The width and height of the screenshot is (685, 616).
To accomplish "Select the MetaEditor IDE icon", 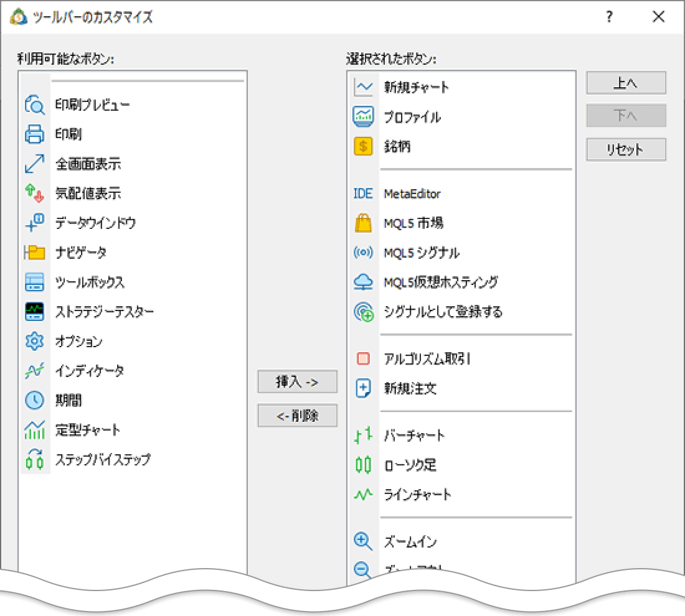I will pyautogui.click(x=363, y=194).
